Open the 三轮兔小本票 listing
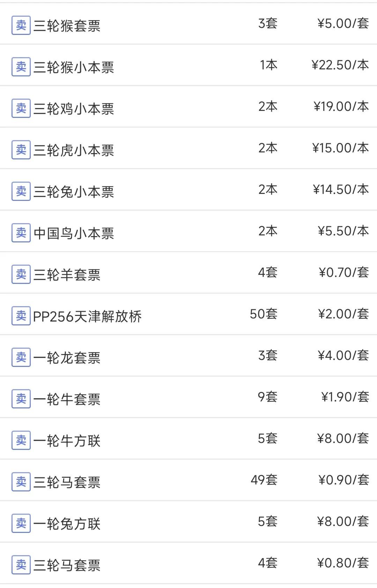Viewport: 377px width, 588px height. (x=74, y=192)
